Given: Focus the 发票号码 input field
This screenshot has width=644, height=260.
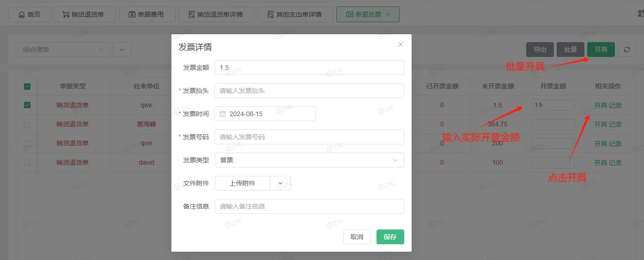Looking at the screenshot, I should [309, 137].
